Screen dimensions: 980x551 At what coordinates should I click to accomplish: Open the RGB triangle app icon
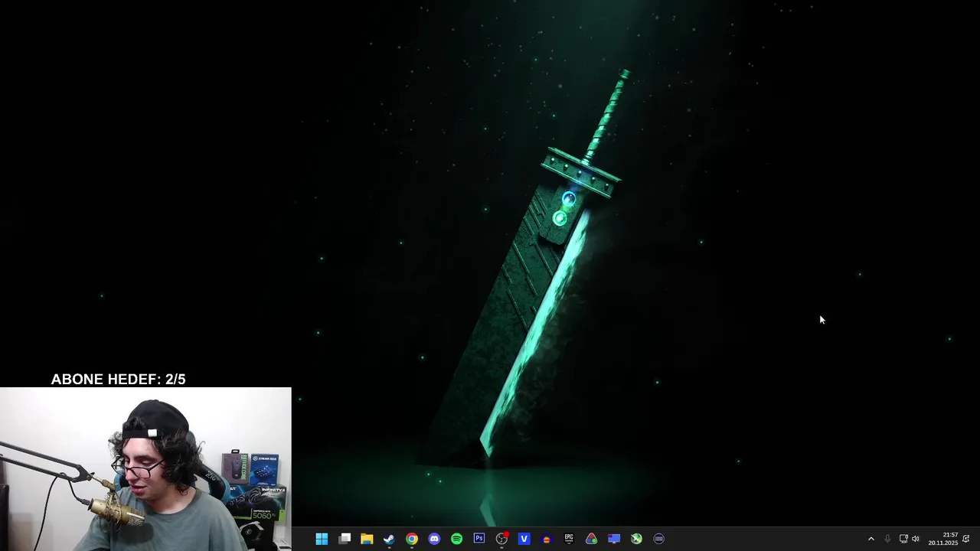pos(591,539)
